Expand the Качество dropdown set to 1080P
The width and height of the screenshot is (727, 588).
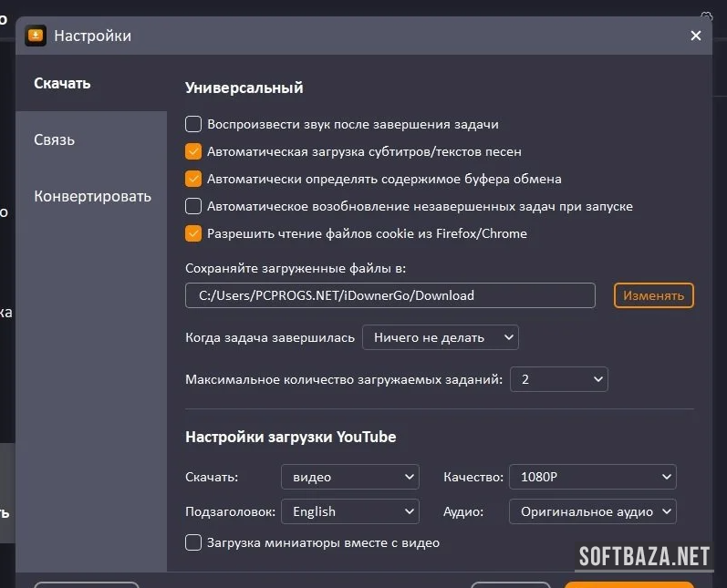pos(592,477)
